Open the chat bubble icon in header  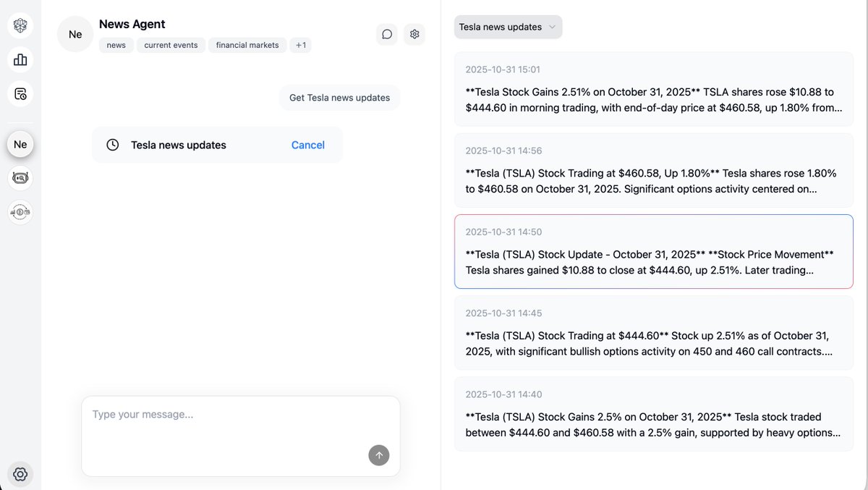386,34
